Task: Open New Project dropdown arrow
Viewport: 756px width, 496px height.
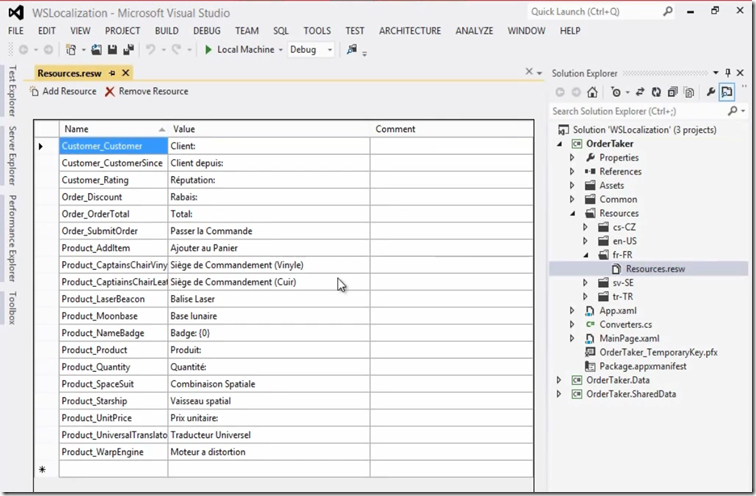Action: 83,50
